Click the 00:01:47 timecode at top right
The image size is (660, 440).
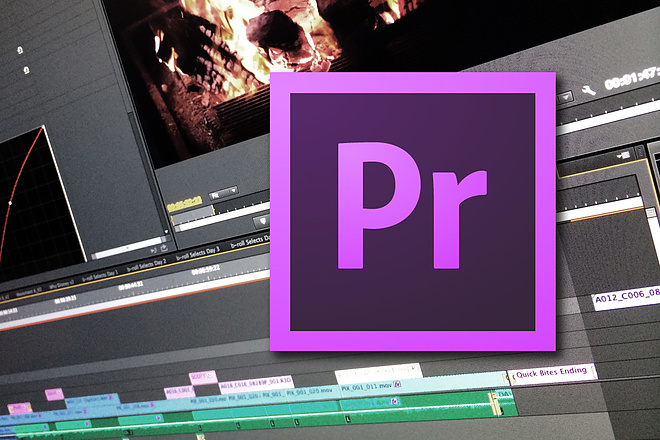632,79
